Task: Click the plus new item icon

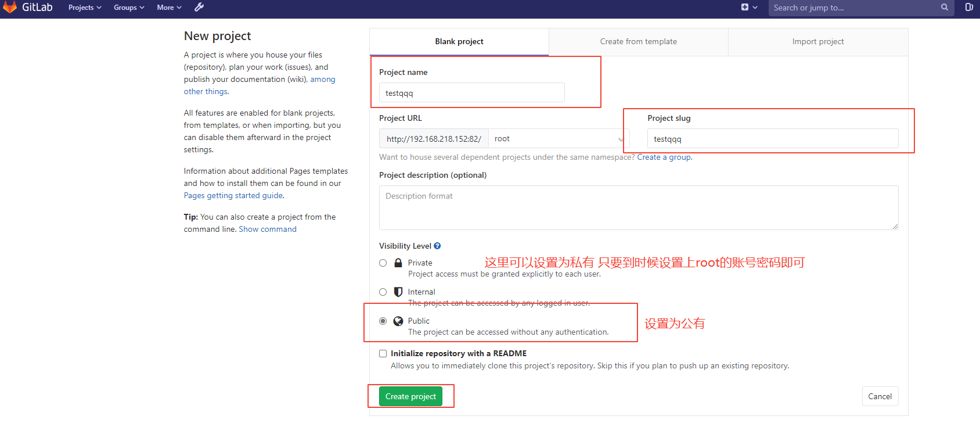Action: pos(745,8)
